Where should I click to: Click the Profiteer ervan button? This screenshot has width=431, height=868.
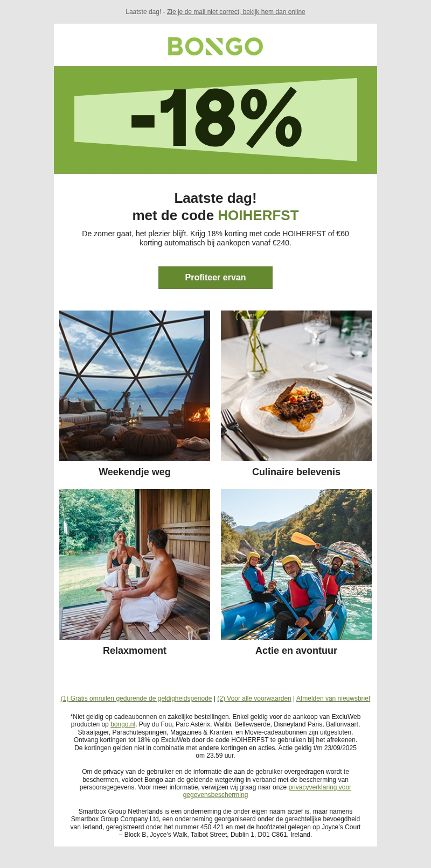(x=215, y=278)
